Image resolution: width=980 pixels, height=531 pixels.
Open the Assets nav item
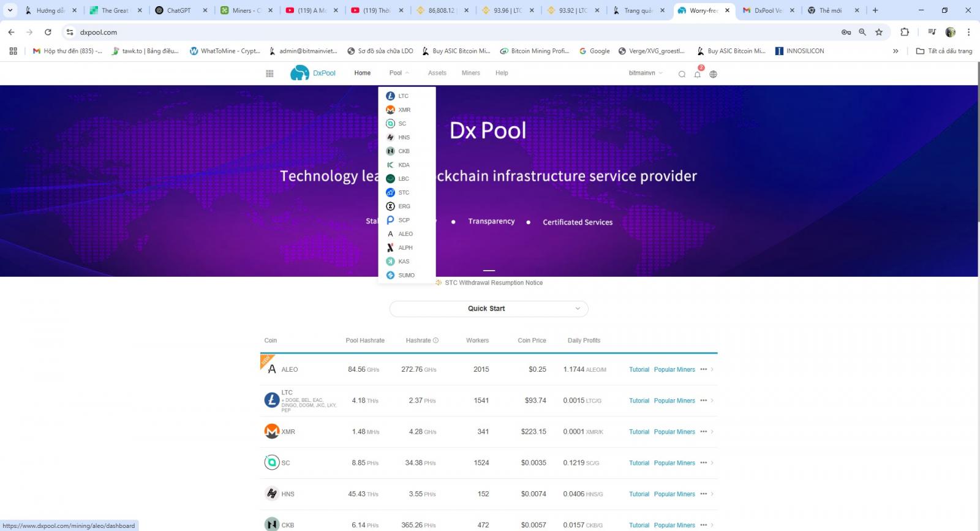coord(437,73)
